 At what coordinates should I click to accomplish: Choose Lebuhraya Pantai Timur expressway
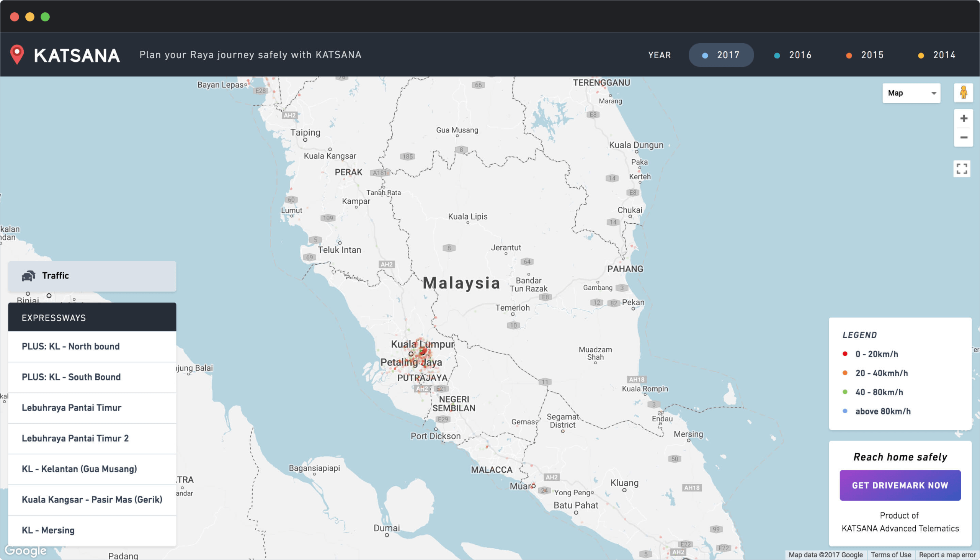[x=92, y=408]
